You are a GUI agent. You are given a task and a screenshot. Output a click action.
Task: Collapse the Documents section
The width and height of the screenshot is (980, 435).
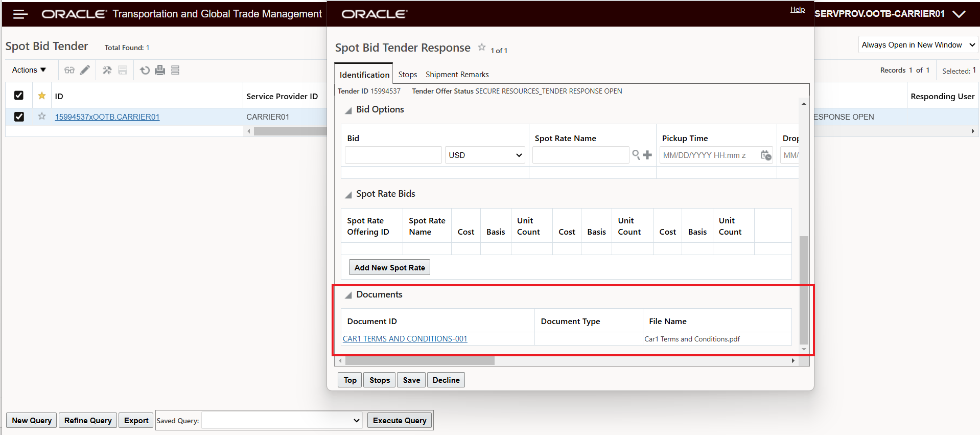348,295
